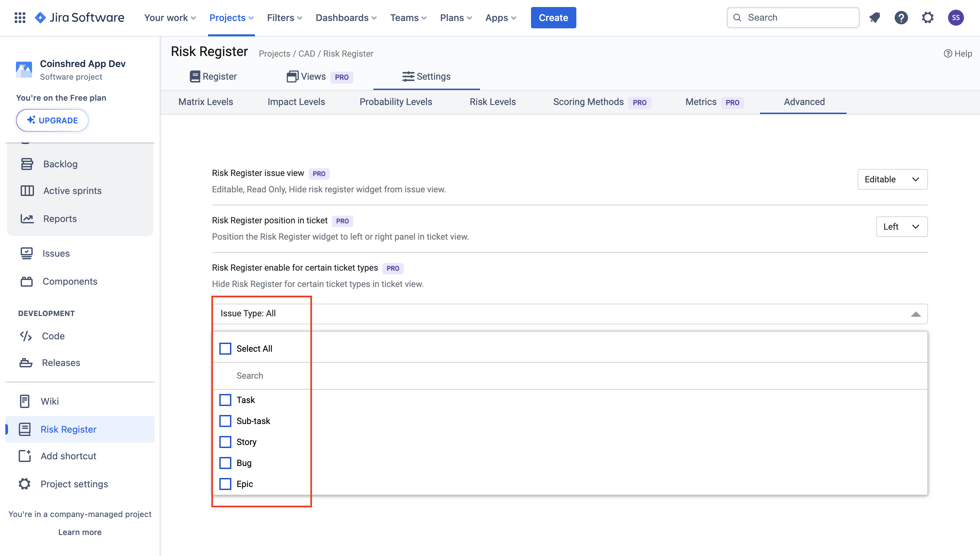Collapse the Issue Type: All dropdown
The width and height of the screenshot is (980, 556).
(x=915, y=314)
